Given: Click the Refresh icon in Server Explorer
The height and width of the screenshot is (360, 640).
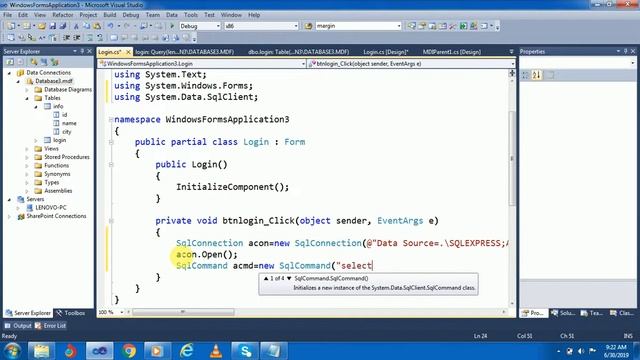Looking at the screenshot, I should coord(10,62).
